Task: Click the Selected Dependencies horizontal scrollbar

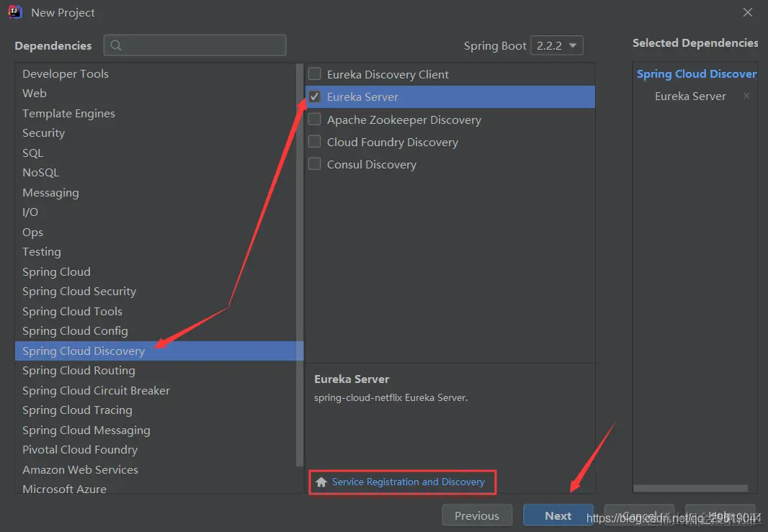Action: pos(690,488)
